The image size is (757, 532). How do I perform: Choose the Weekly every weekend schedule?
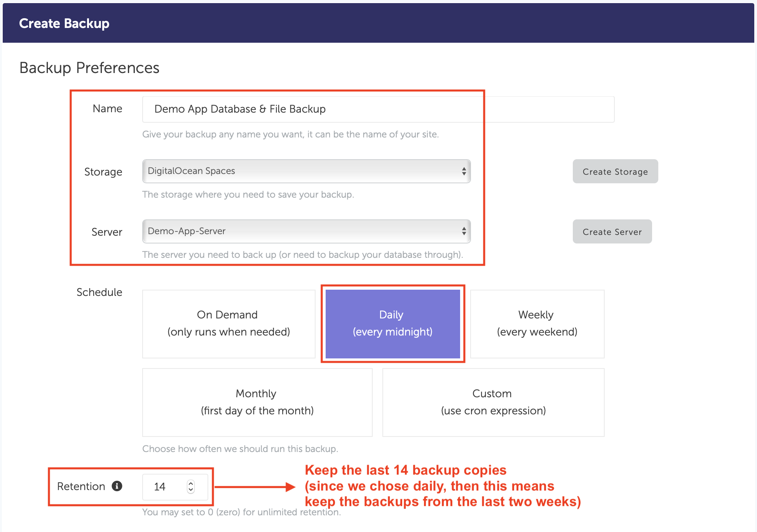coord(537,323)
